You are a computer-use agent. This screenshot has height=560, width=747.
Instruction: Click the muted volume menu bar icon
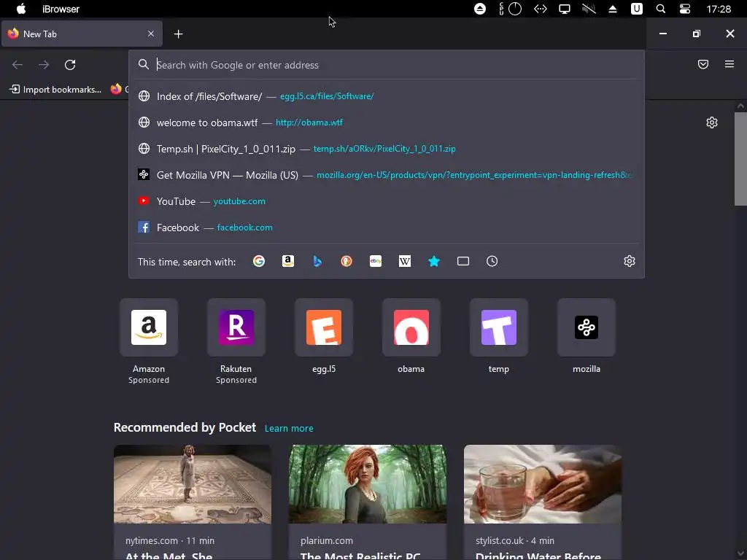[589, 9]
